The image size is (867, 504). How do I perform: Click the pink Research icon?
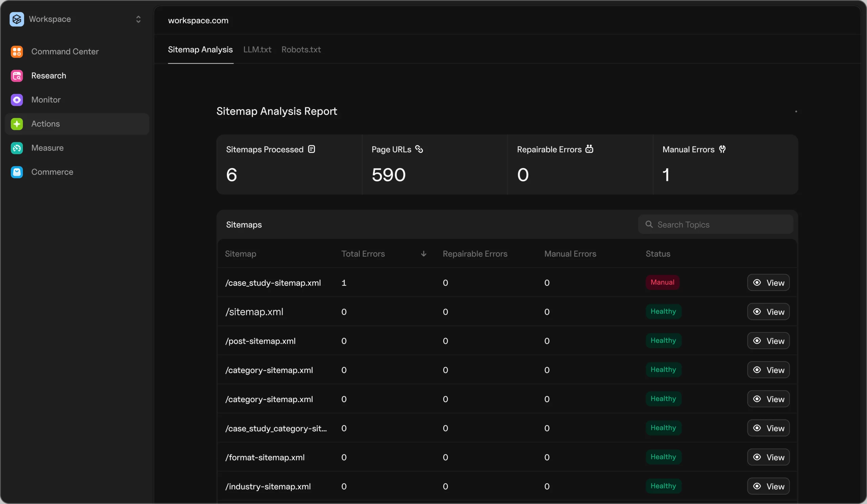pyautogui.click(x=17, y=76)
